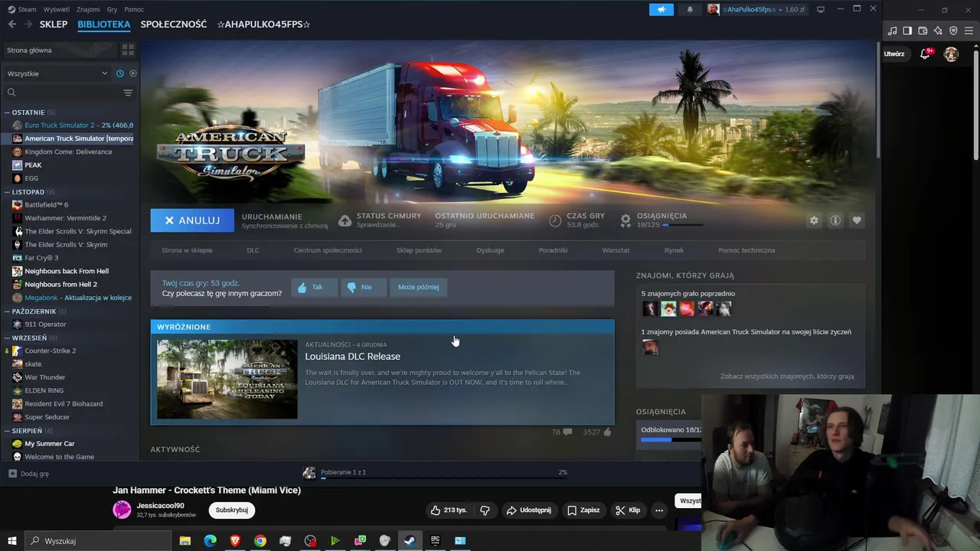Click the library search magnifier icon

pyautogui.click(x=11, y=93)
